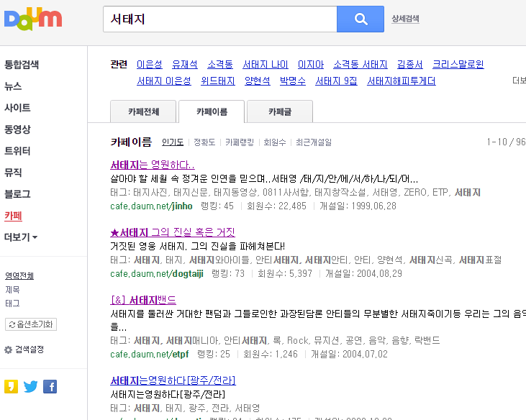The height and width of the screenshot is (420, 526).
Task: Click related search 유재석
Action: pos(185,64)
